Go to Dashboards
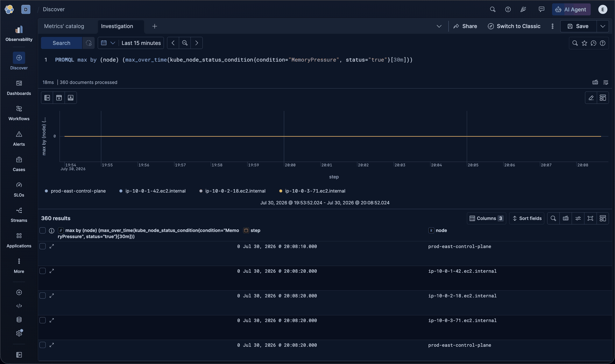 coord(19,88)
